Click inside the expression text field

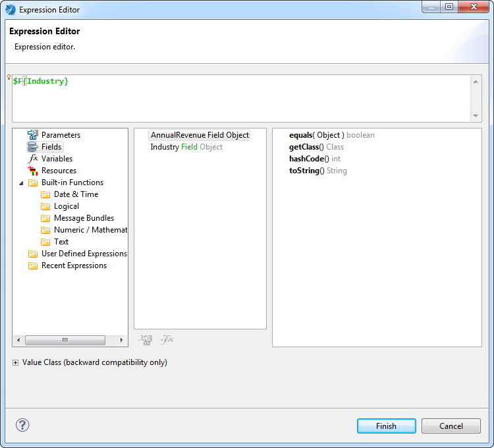pyautogui.click(x=241, y=99)
